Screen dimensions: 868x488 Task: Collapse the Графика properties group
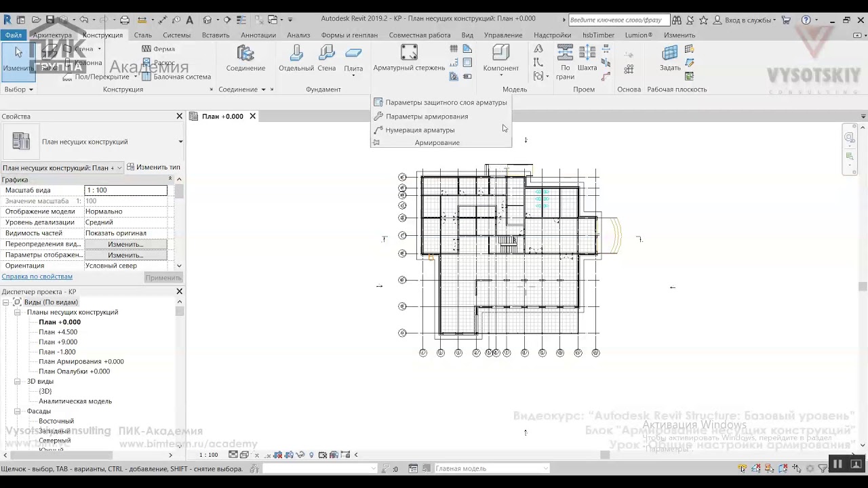click(170, 180)
